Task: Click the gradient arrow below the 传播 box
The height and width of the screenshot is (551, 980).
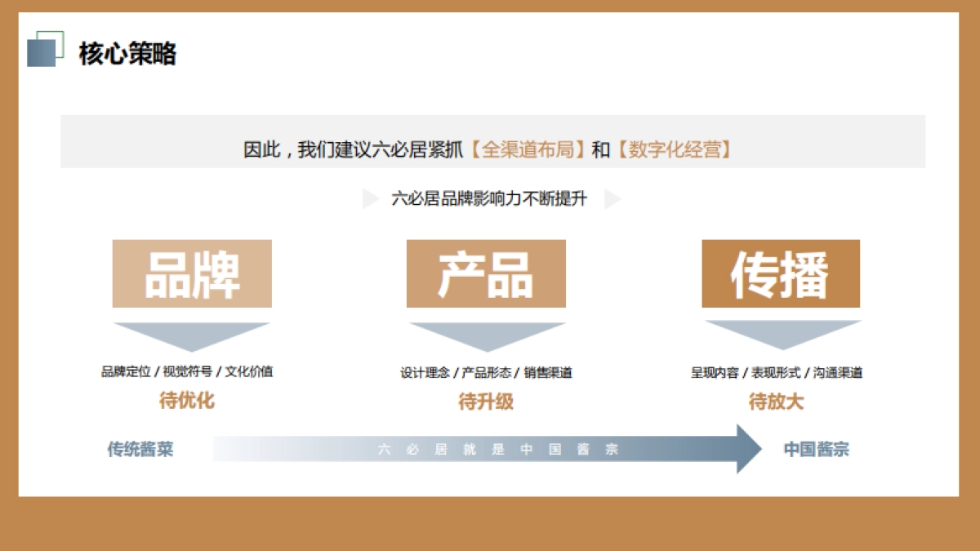Action: 780,331
